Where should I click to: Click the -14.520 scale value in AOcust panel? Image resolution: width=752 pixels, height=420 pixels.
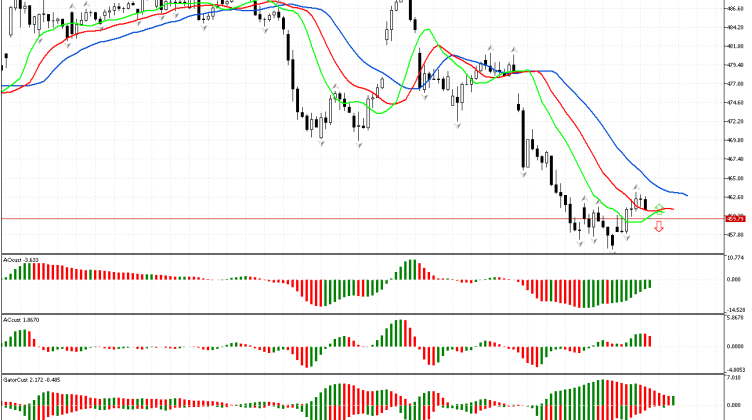click(735, 309)
